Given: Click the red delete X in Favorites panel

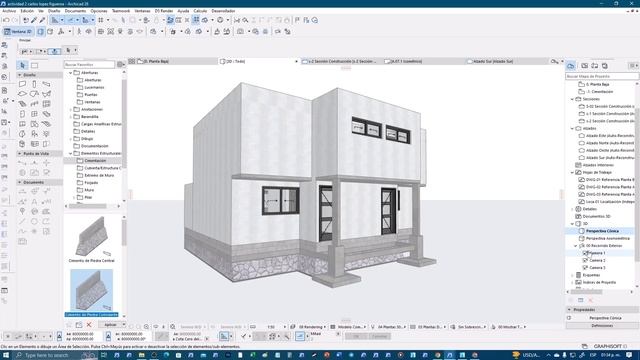Looking at the screenshot, I should point(89,325).
